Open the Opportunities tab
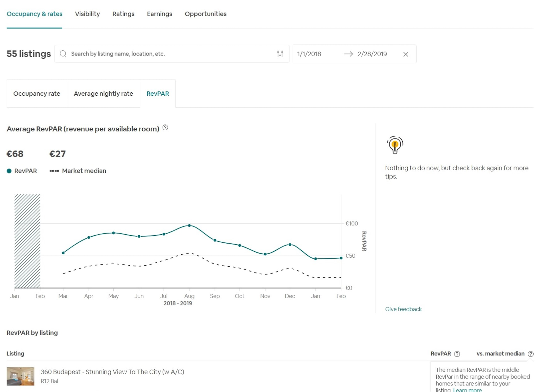 click(205, 14)
